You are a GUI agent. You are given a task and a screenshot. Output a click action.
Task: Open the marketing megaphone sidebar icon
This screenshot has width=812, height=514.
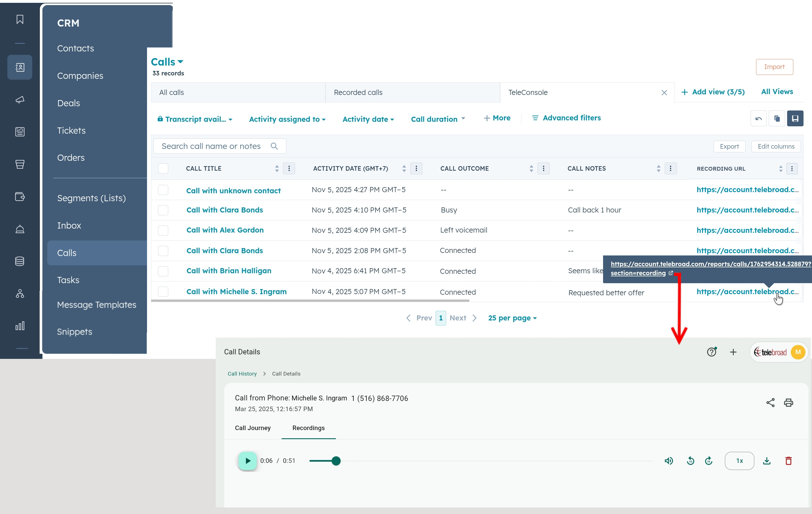coord(20,99)
